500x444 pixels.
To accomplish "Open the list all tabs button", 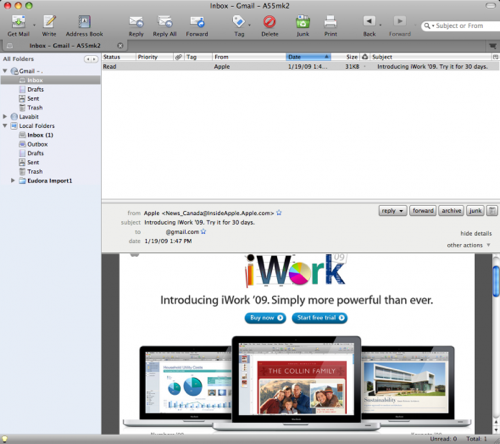I will (492, 46).
